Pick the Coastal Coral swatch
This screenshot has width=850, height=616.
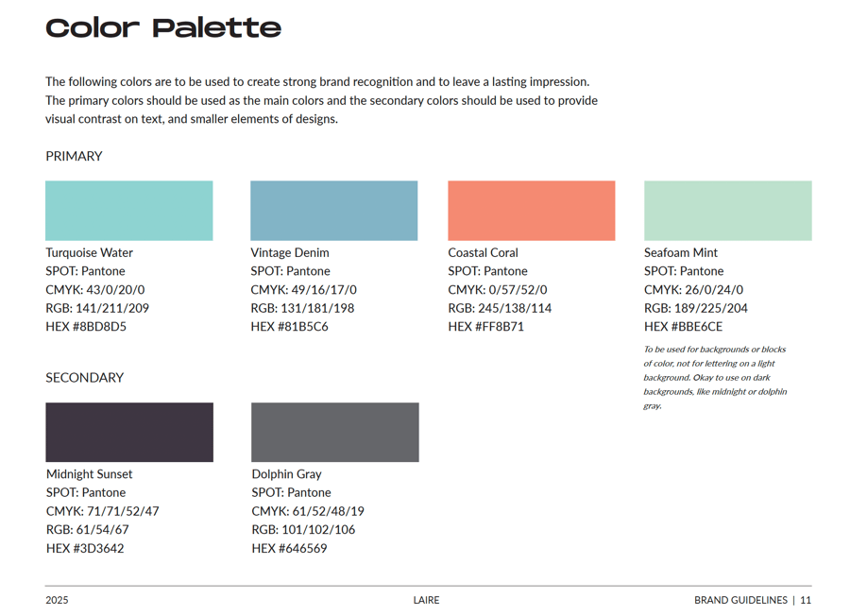pos(531,211)
